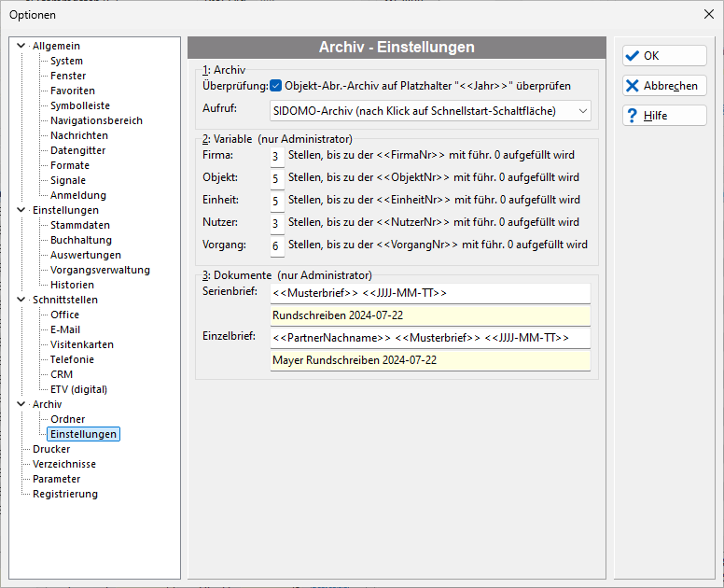Click the Vorgang digits input field
Screen dimensions: 724x588
click(x=277, y=245)
